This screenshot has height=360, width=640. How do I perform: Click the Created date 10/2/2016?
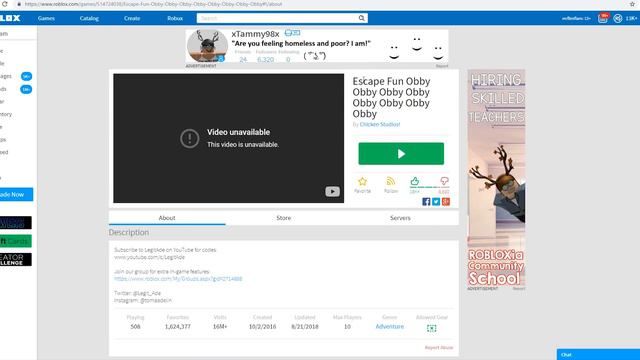click(x=262, y=327)
